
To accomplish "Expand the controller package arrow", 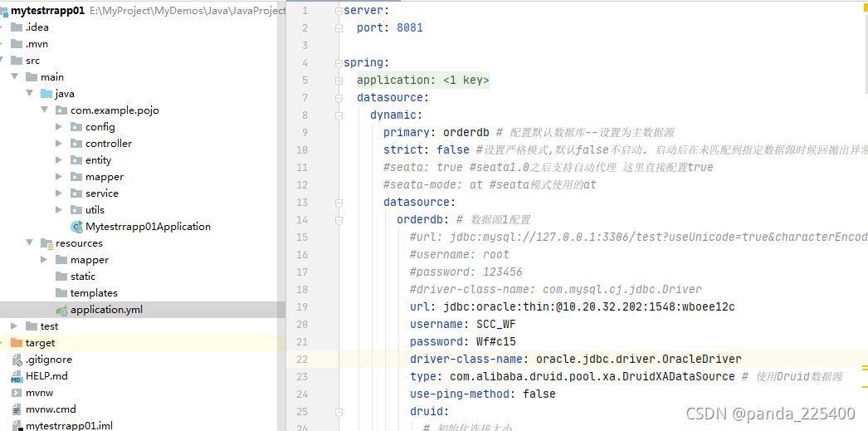I will 60,144.
